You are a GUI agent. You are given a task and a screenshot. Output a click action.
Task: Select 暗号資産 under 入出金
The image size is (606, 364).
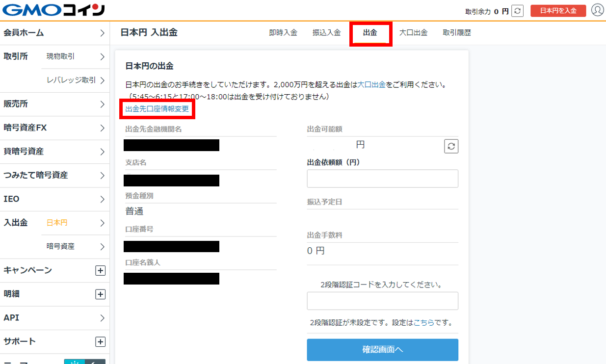(76, 246)
